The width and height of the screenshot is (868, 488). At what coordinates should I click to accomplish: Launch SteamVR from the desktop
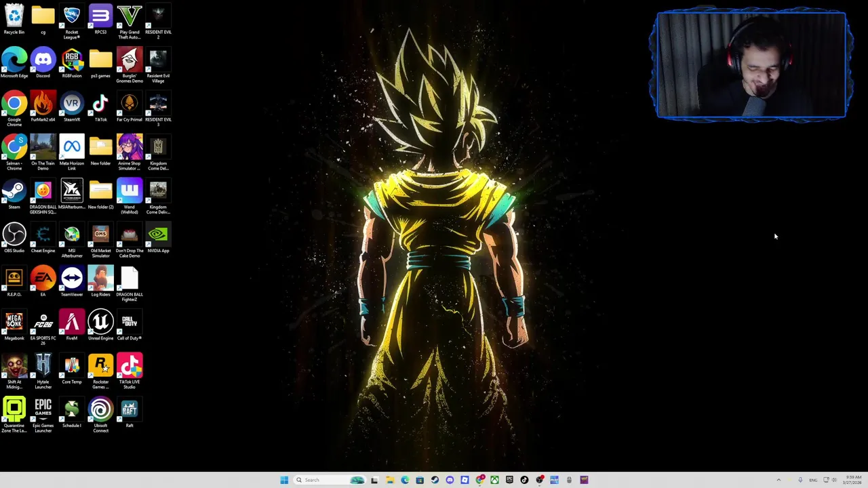[72, 107]
